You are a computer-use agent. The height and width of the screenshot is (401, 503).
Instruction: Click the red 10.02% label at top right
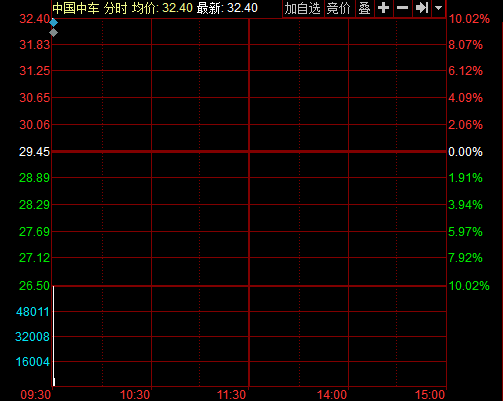point(469,19)
